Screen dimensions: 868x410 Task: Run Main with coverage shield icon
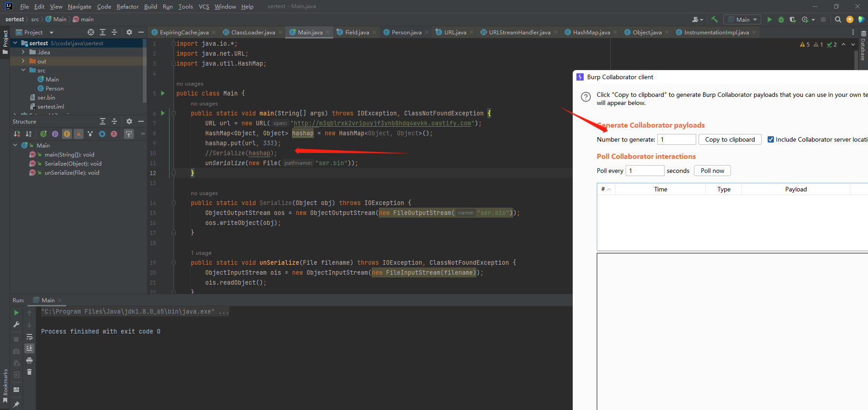click(x=793, y=19)
